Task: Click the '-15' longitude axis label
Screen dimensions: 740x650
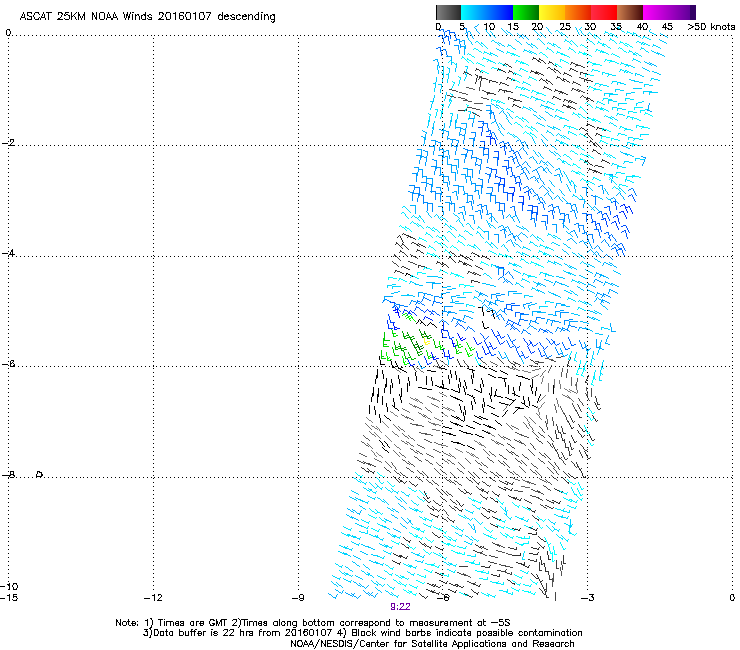Action: [x=9, y=598]
